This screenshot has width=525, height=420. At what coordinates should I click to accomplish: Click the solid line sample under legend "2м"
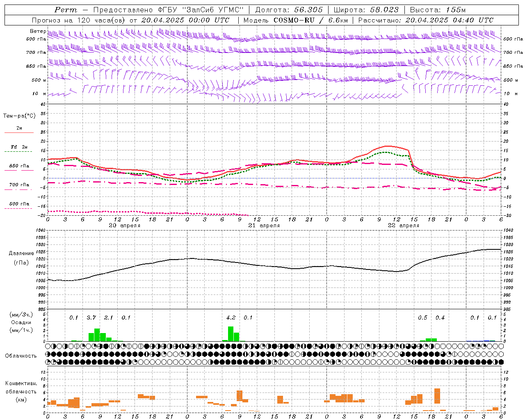pos(19,133)
